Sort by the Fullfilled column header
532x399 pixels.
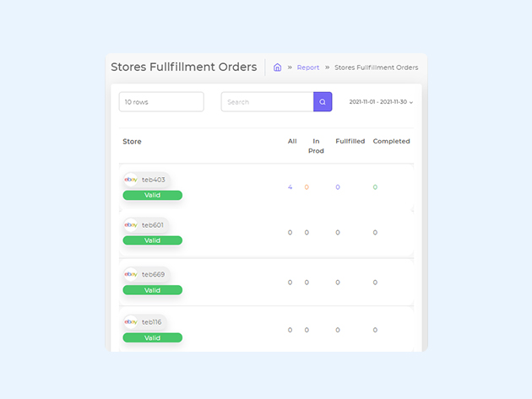click(x=350, y=141)
